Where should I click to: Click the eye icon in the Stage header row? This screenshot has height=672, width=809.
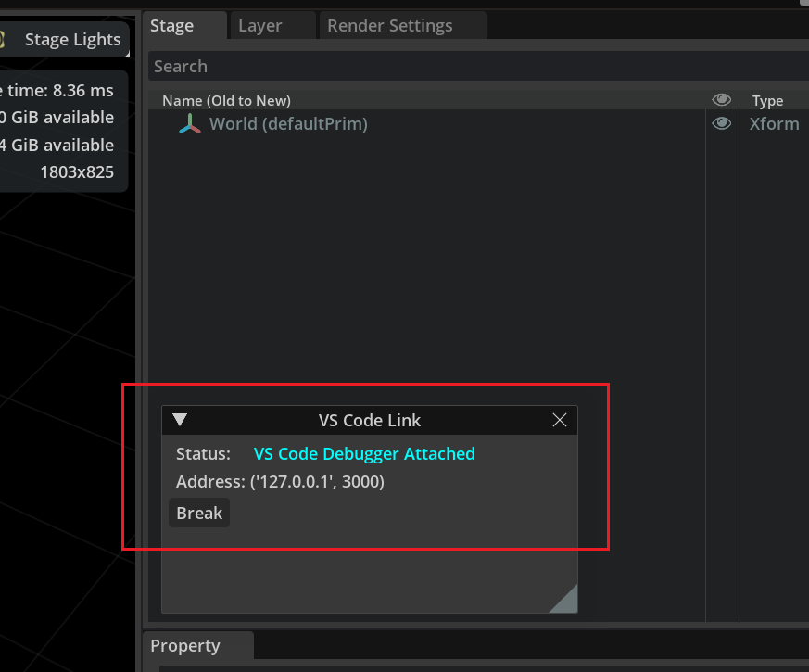pos(721,100)
